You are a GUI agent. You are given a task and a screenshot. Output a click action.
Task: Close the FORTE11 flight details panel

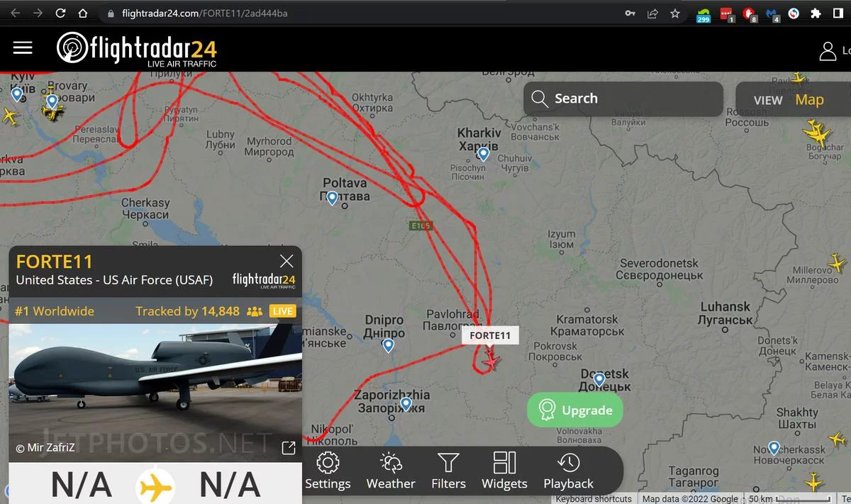(287, 261)
